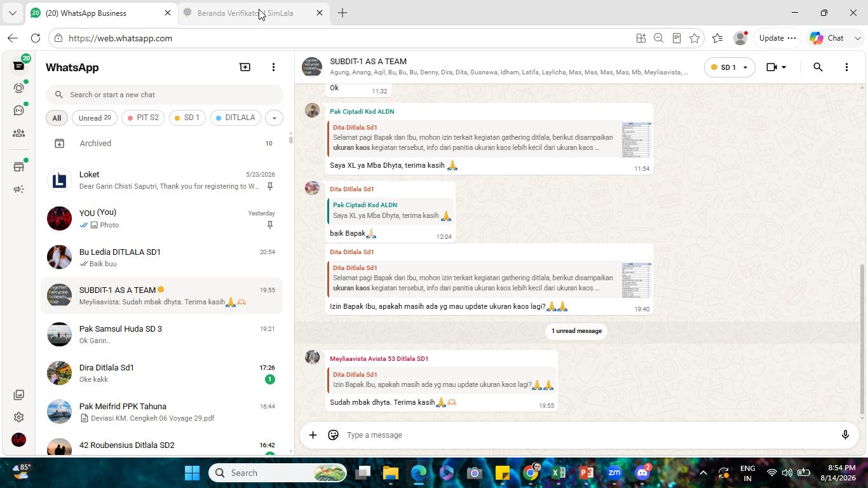868x488 pixels.
Task: Toggle the PIT S2 label filter
Action: [x=143, y=118]
